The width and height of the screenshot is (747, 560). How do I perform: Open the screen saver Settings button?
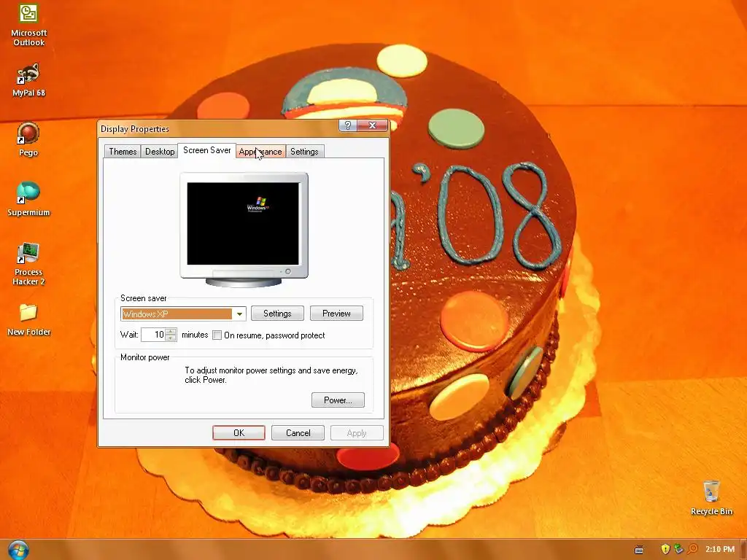pyautogui.click(x=277, y=314)
